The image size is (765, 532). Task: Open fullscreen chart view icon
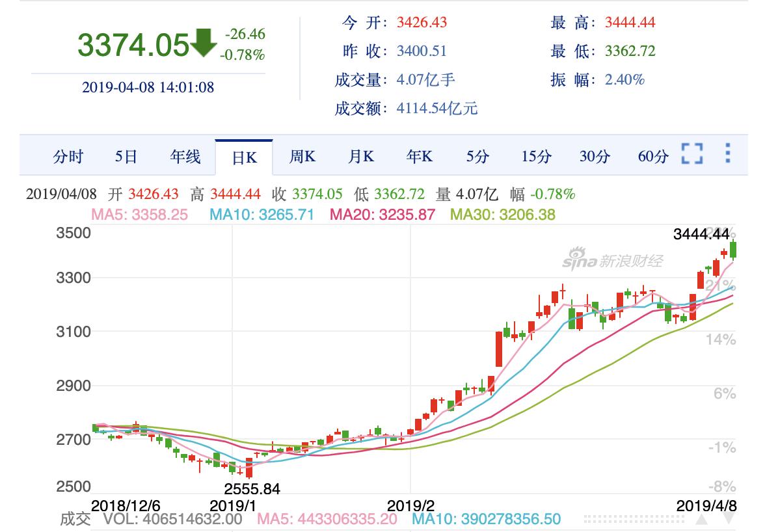click(692, 154)
